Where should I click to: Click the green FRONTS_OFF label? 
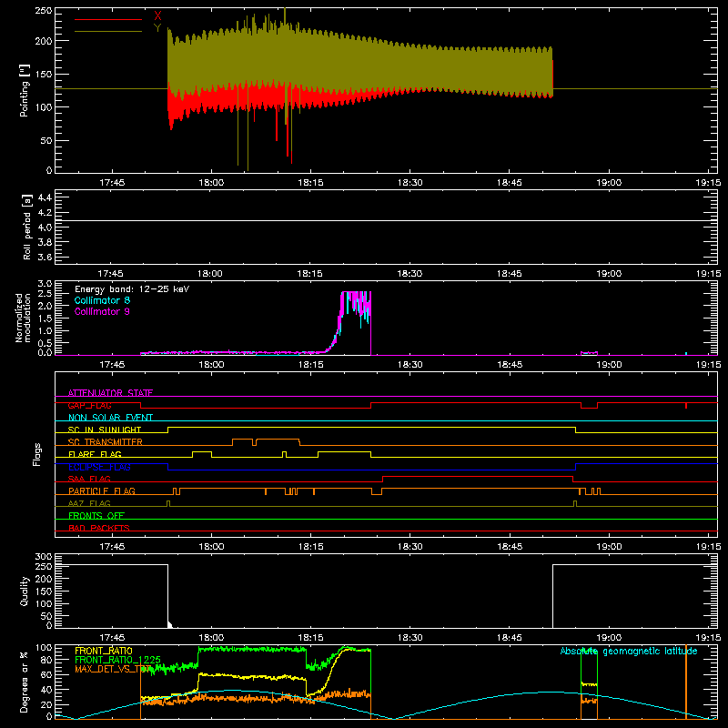pyautogui.click(x=96, y=515)
